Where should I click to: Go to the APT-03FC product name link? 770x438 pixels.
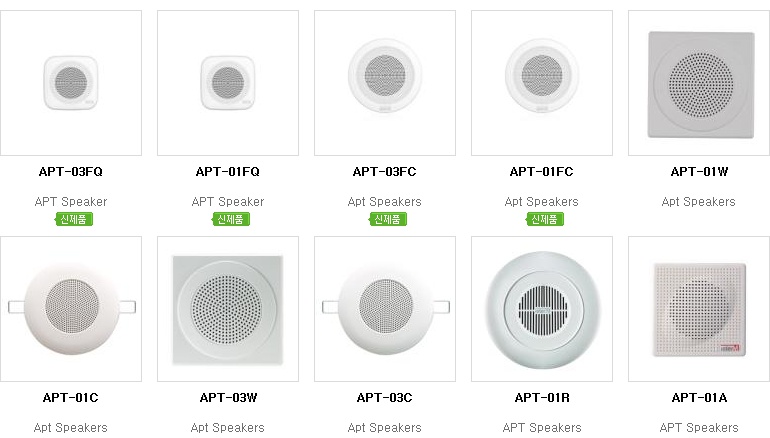pyautogui.click(x=385, y=172)
